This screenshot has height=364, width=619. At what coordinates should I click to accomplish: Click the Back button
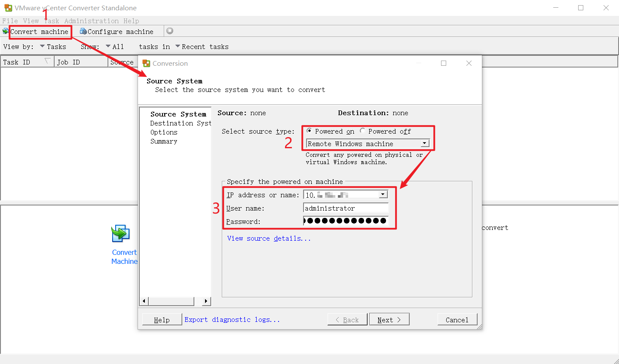347,319
